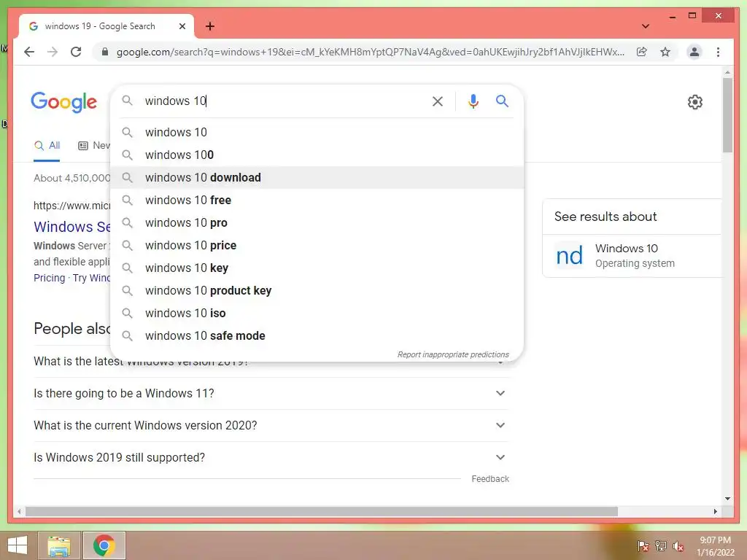
Task: Open the Chrome profile avatar
Action: coord(694,52)
